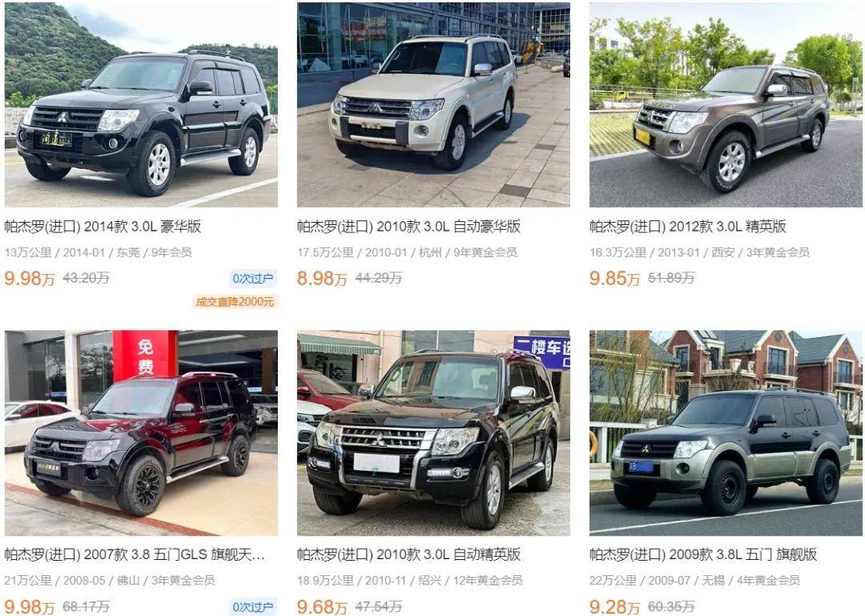Click title 帕杰罗(进口) 2014款 3.0L 豪华版
Screen dimensions: 865x616
[103, 227]
